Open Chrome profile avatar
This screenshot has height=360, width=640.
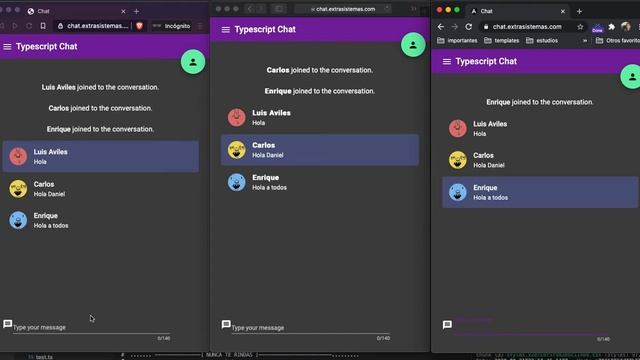pos(625,27)
